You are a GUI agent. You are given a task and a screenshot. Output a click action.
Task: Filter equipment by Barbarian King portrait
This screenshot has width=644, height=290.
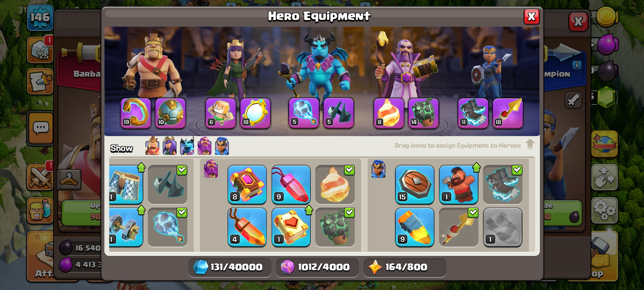pos(152,146)
